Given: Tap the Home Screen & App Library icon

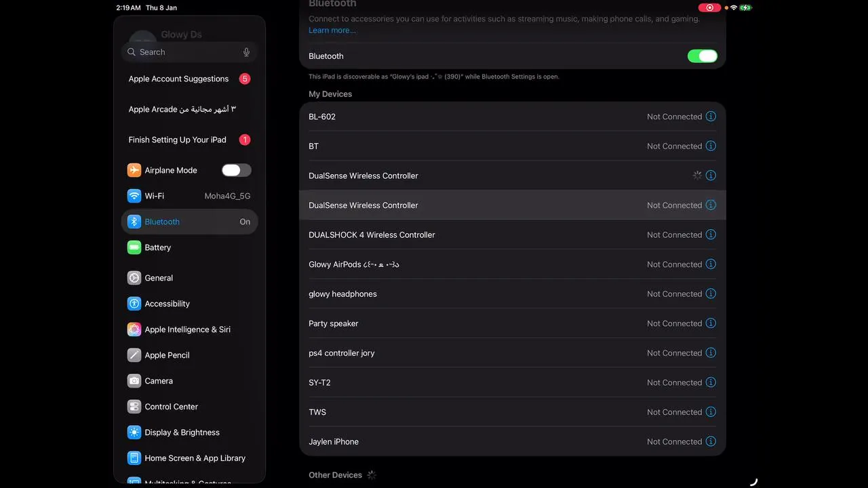Looking at the screenshot, I should tap(134, 458).
